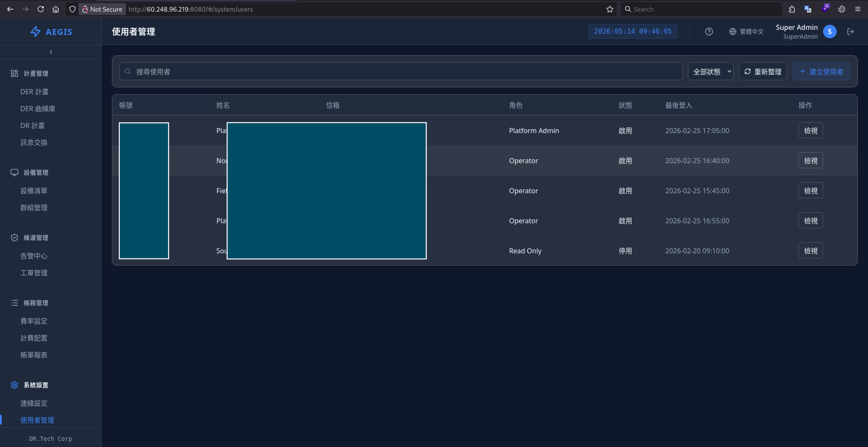Image resolution: width=868 pixels, height=447 pixels.
Task: Open 檢視 for the Read Only user
Action: pos(810,250)
